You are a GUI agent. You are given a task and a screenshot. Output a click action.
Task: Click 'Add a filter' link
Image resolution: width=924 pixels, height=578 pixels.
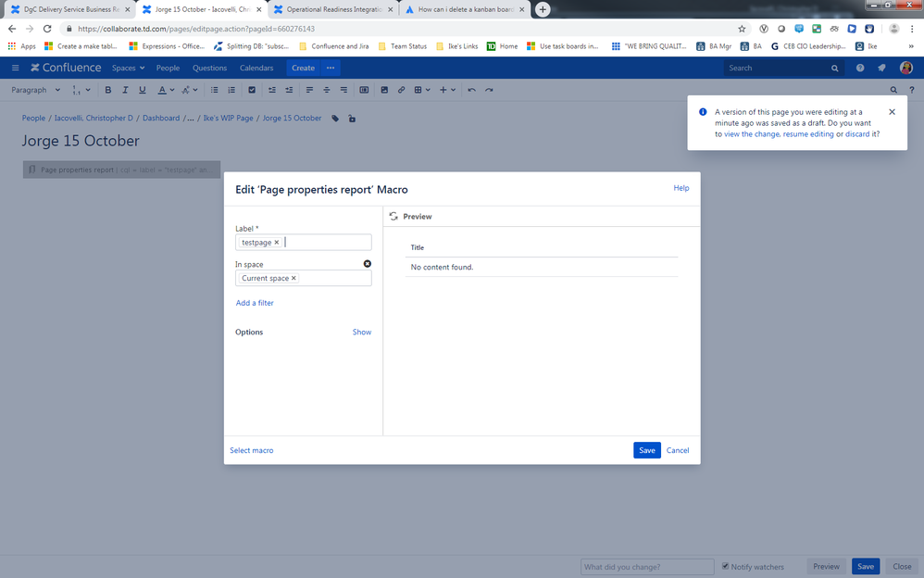click(255, 303)
